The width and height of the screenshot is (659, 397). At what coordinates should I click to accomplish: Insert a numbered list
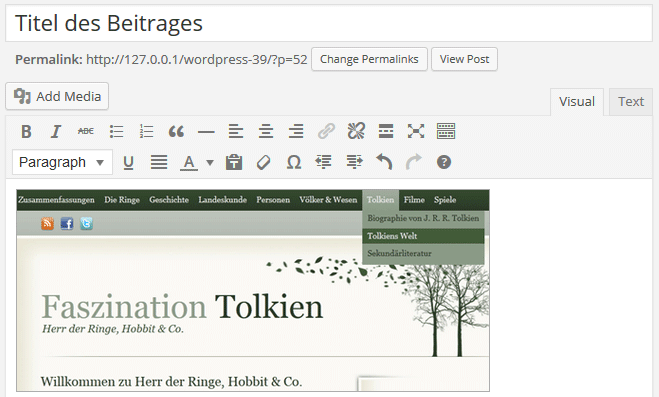point(146,131)
